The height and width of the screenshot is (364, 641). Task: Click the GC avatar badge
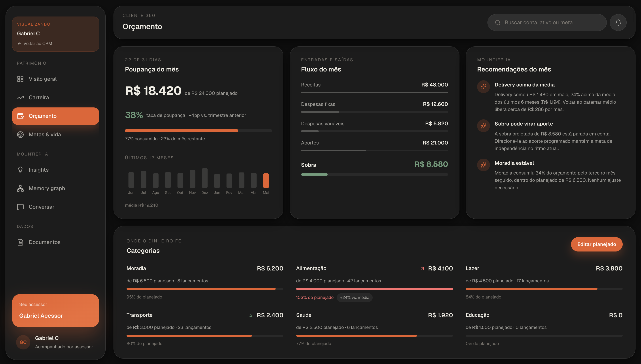(23, 342)
